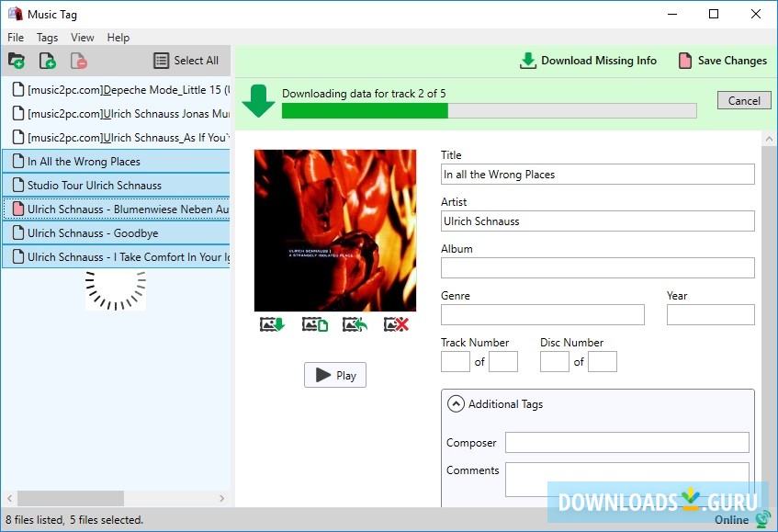Click the tag panel scroll up arrow
The width and height of the screenshot is (778, 532).
[769, 139]
